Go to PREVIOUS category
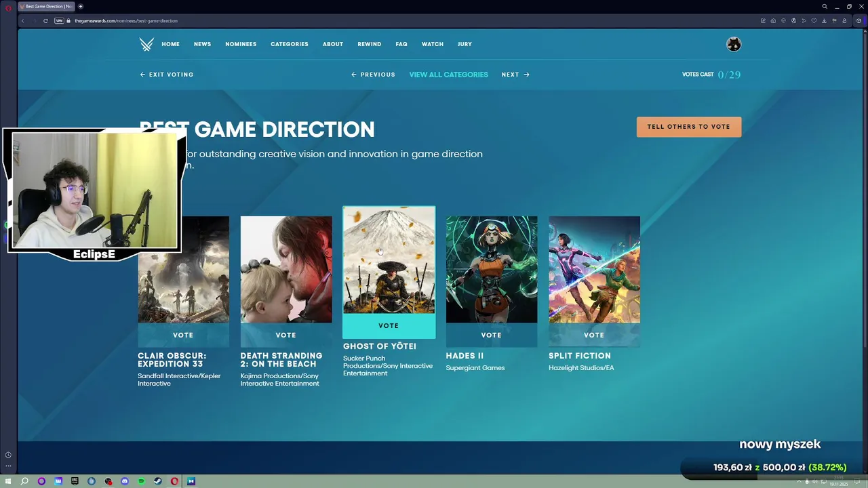Screen dimensions: 868x488 (373, 75)
